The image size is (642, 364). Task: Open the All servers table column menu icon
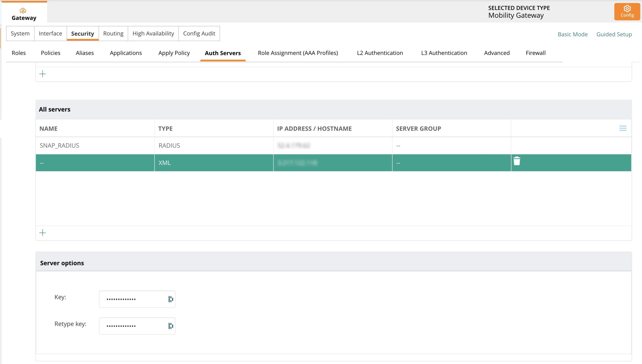click(623, 128)
